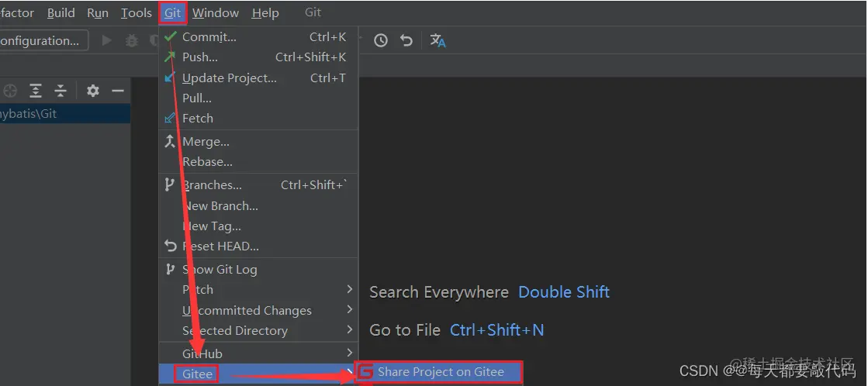Viewport: 868px width, 386px height.
Task: Select New Tag... menu entry
Action: coord(258,226)
